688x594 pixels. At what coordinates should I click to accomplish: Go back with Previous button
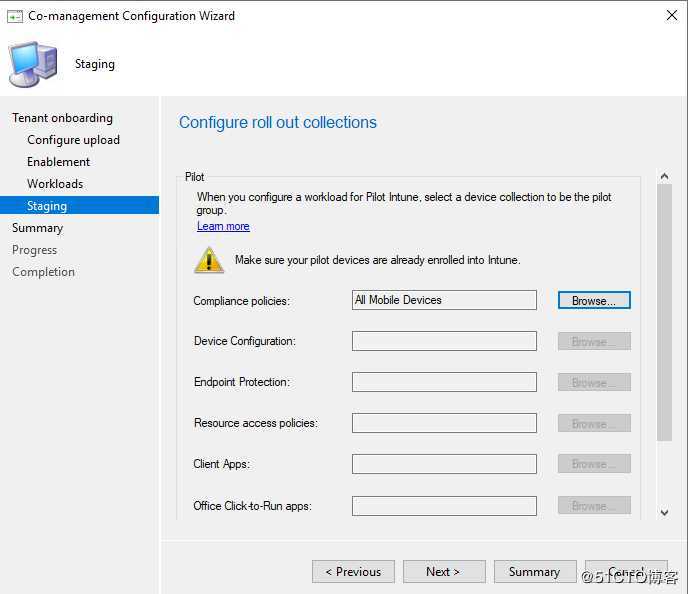click(x=353, y=572)
